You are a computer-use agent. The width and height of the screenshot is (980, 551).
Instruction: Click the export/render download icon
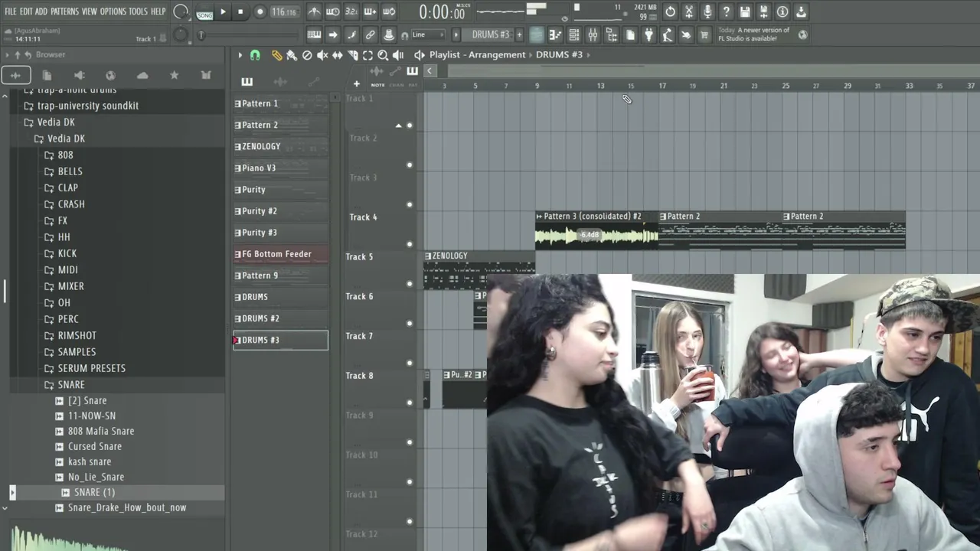tap(801, 11)
